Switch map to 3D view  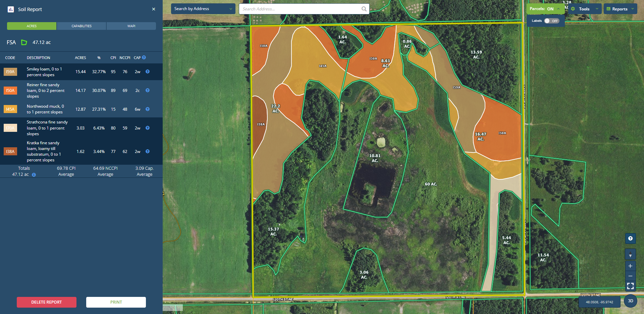(630, 301)
